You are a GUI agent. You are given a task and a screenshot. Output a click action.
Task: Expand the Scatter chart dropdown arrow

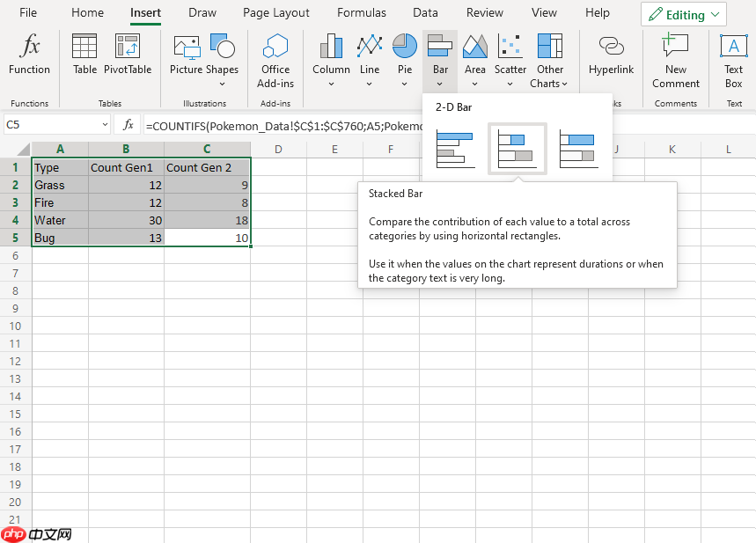tap(510, 84)
